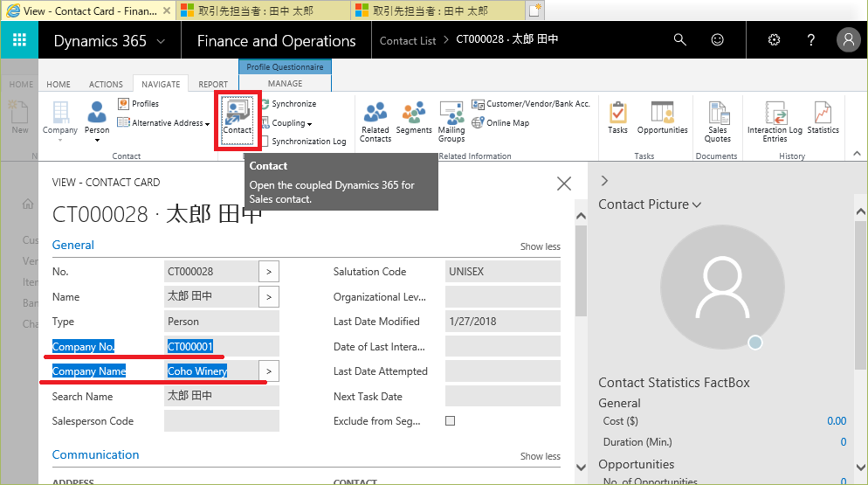Toggle the Exclude from Segment checkbox
The width and height of the screenshot is (868, 485).
point(450,420)
